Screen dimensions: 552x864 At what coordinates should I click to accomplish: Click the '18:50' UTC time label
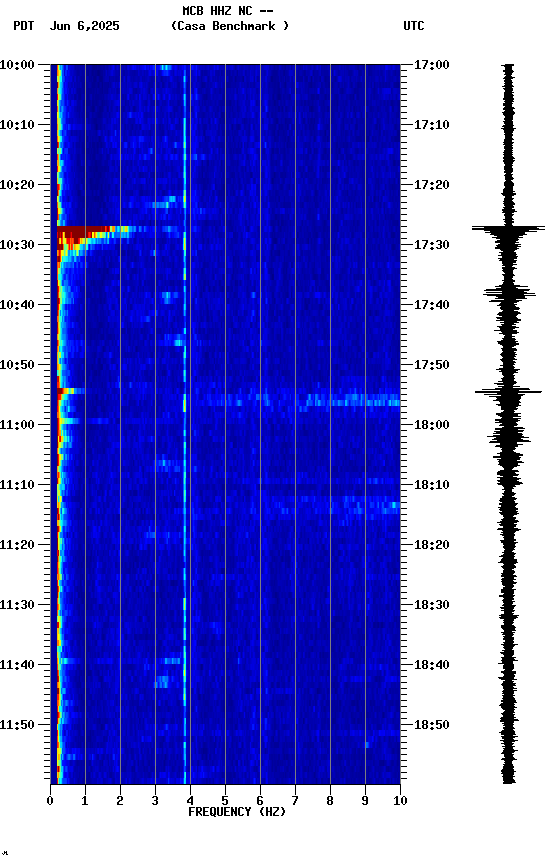(x=432, y=725)
